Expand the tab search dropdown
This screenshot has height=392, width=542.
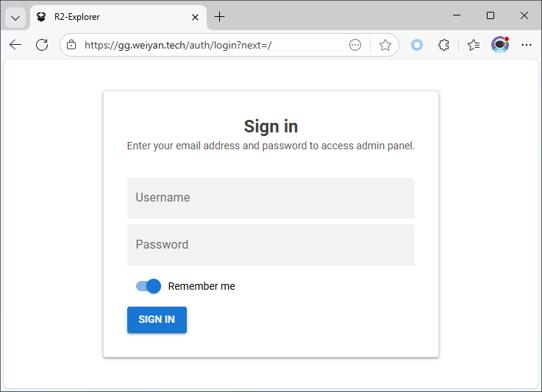coord(15,17)
